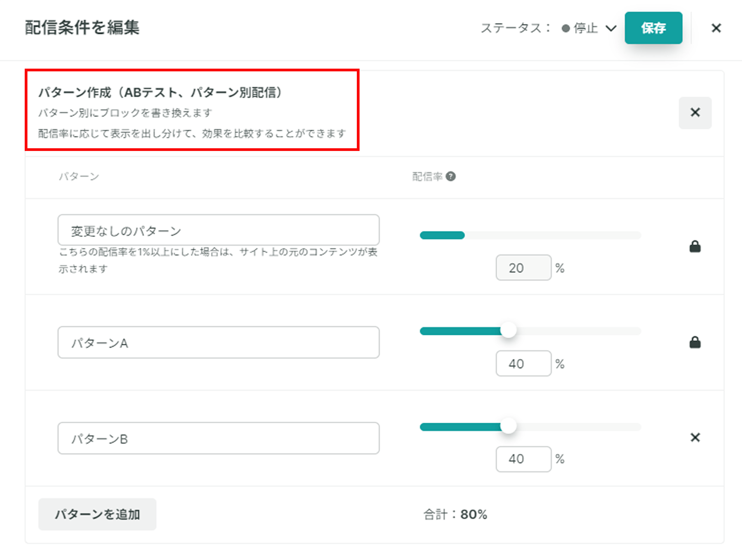
Task: Click the 変更なしのパターン name field
Action: pos(219,230)
